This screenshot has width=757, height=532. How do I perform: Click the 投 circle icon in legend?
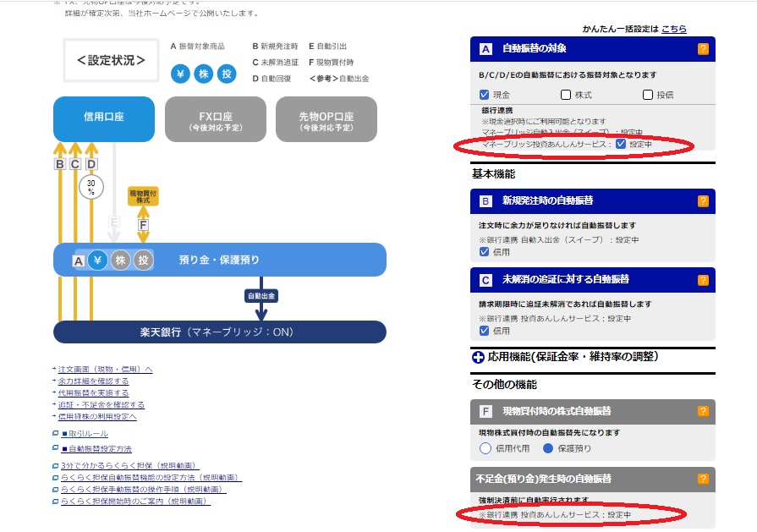pos(226,74)
